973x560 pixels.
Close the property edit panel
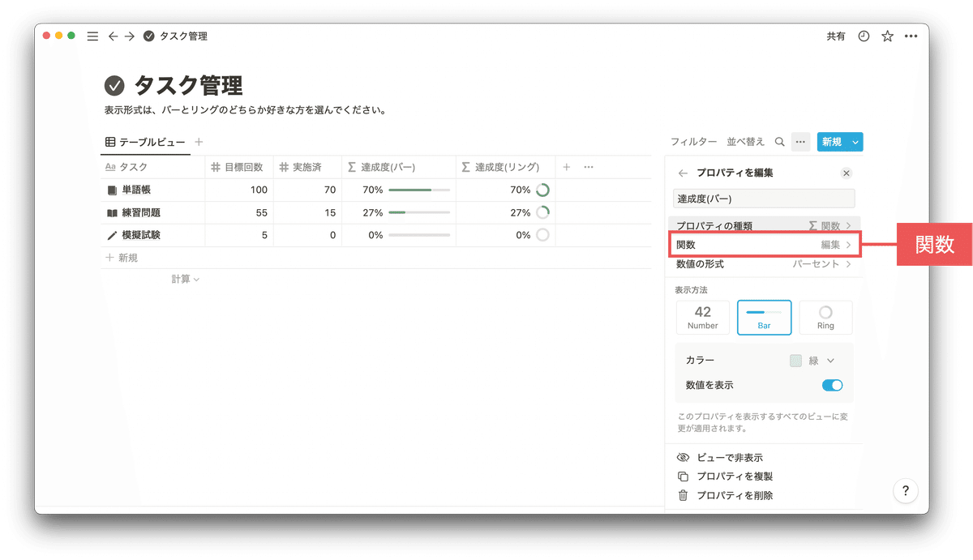click(847, 173)
